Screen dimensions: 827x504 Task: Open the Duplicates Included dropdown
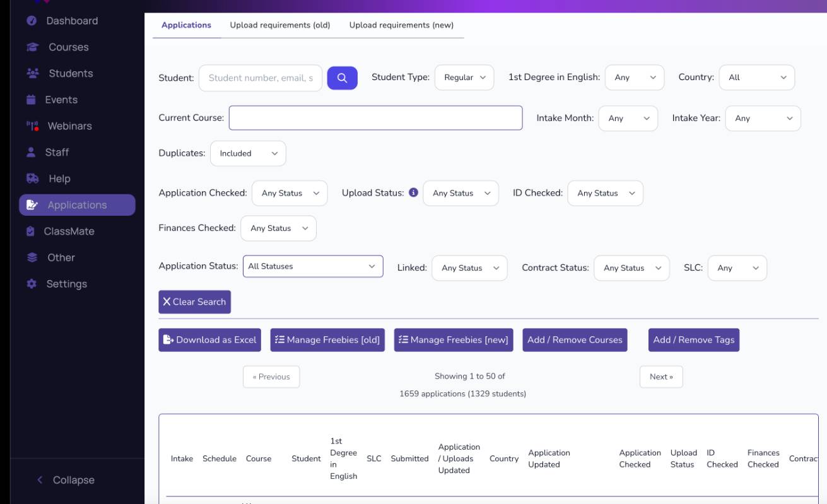248,153
